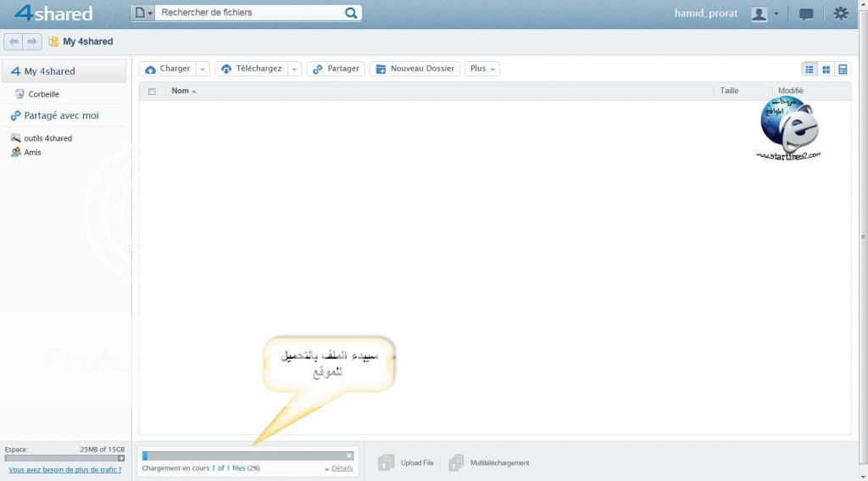Viewport: 868px width, 481px height.
Task: Go forward with the right arrow
Action: (32, 42)
